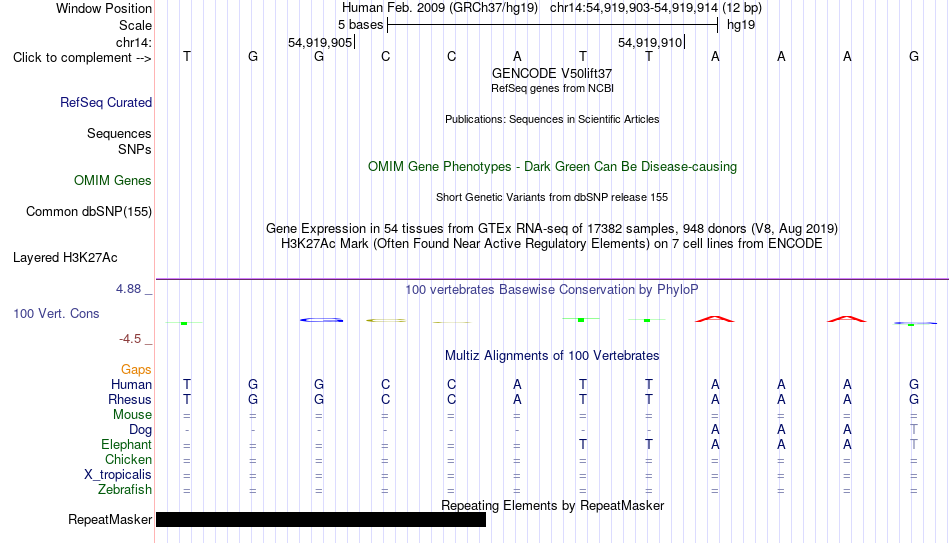Select the Sequences track label
This screenshot has height=543, width=950.
(x=119, y=133)
